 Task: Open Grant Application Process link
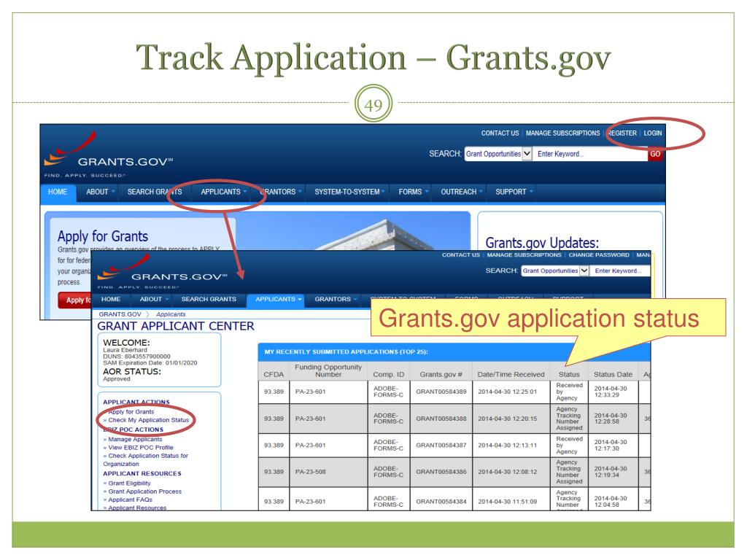point(145,491)
